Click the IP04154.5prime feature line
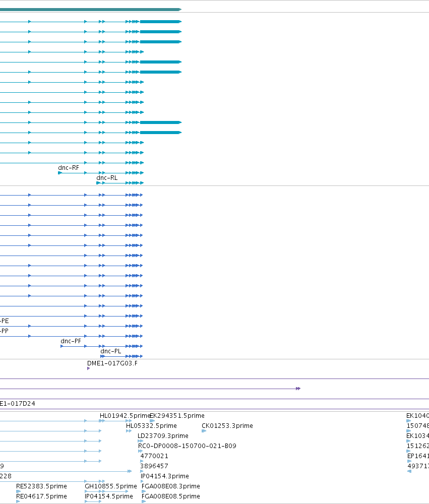The height and width of the screenshot is (504, 429). click(93, 501)
